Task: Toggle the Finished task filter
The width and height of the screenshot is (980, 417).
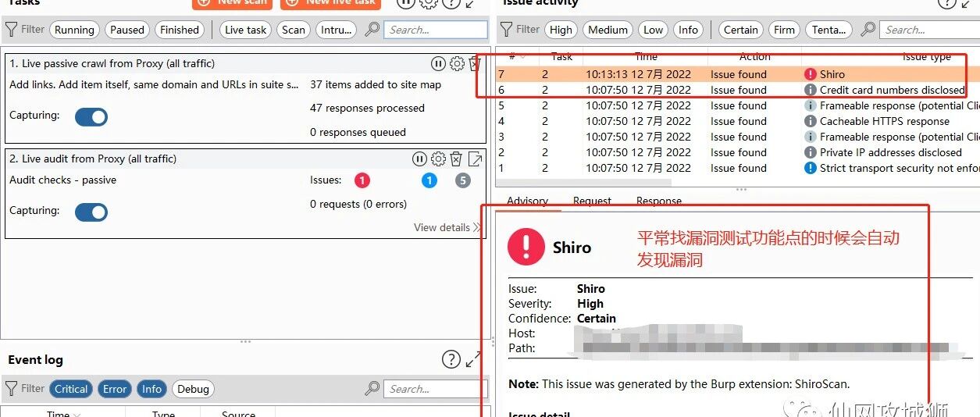Action: click(180, 30)
